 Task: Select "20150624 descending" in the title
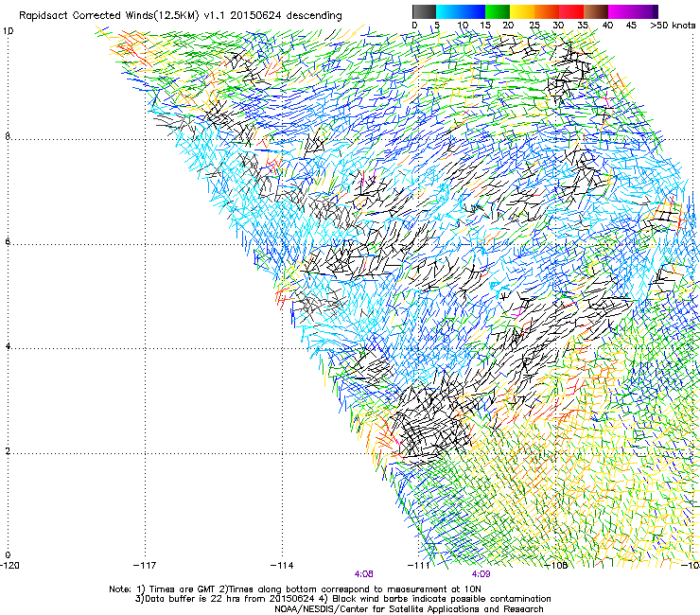(x=286, y=16)
